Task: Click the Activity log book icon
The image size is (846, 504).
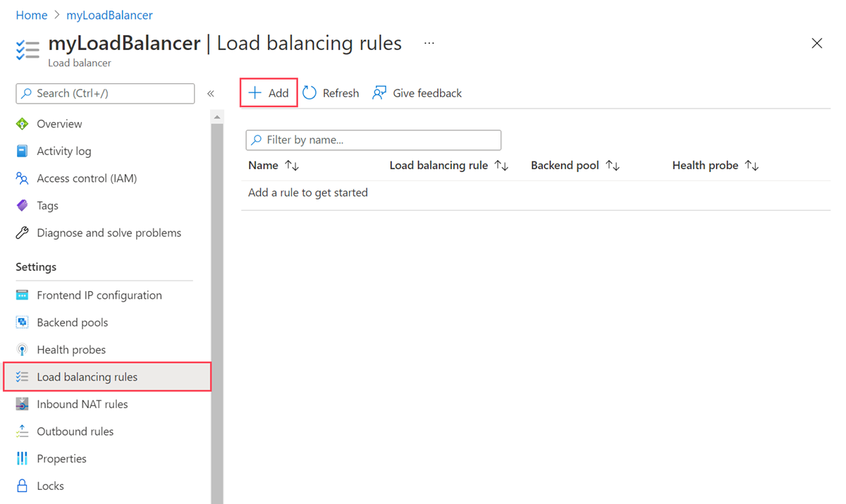Action: pos(22,151)
